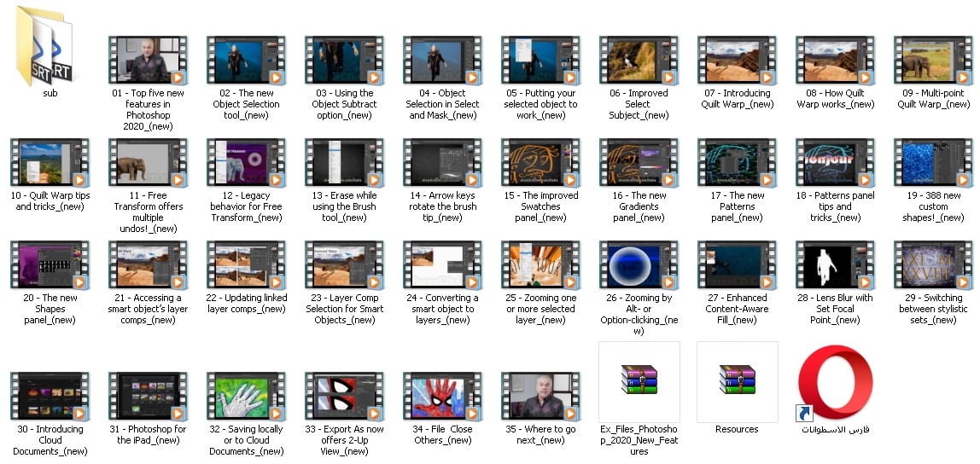Select video 28 Lens Blur with Set Focal Point
The width and height of the screenshot is (980, 464).
[x=835, y=264]
